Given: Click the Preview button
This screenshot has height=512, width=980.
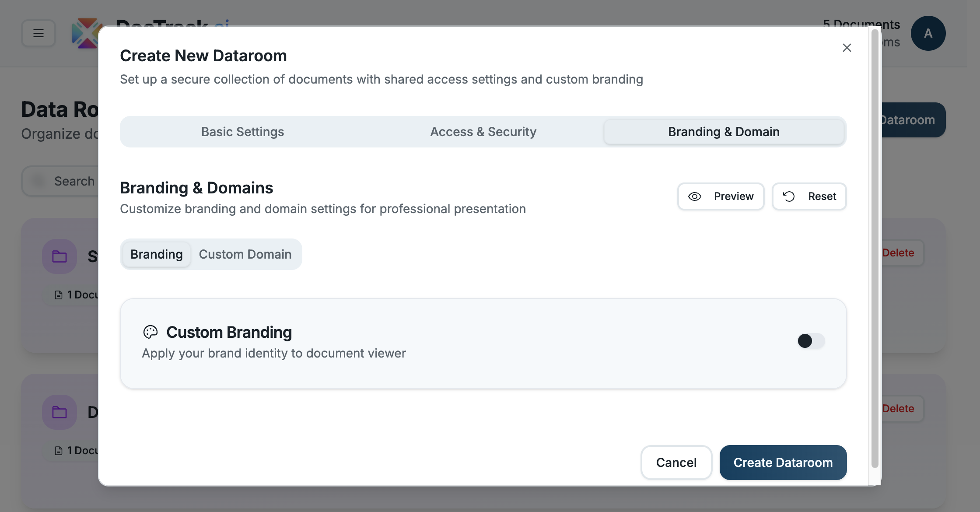Looking at the screenshot, I should pyautogui.click(x=721, y=196).
